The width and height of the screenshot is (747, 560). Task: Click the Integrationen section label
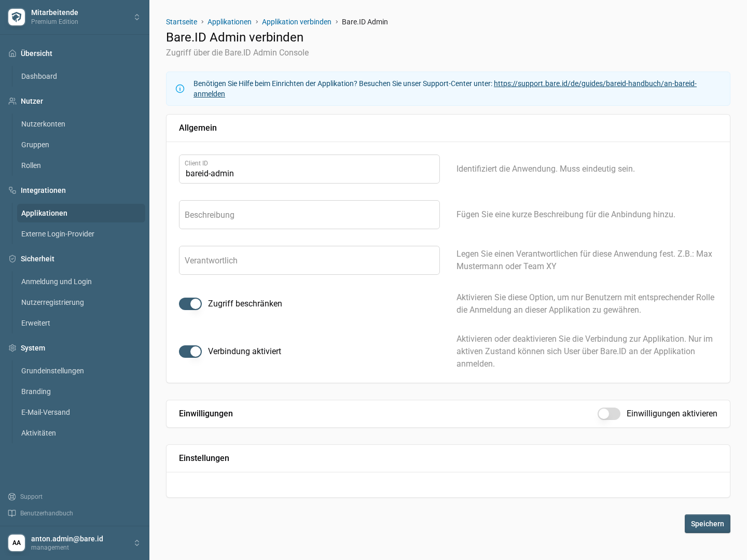pyautogui.click(x=43, y=190)
